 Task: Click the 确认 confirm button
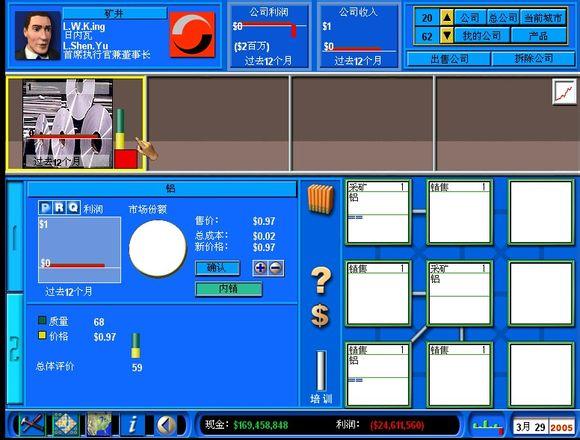point(218,268)
